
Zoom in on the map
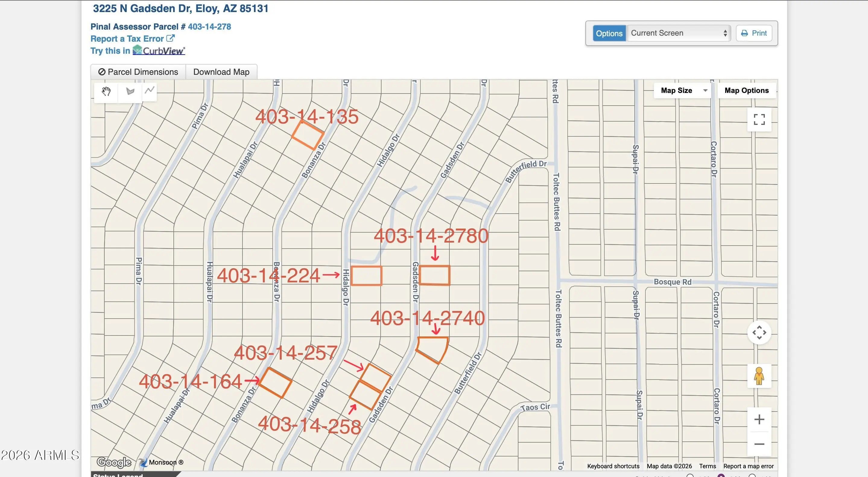[759, 419]
